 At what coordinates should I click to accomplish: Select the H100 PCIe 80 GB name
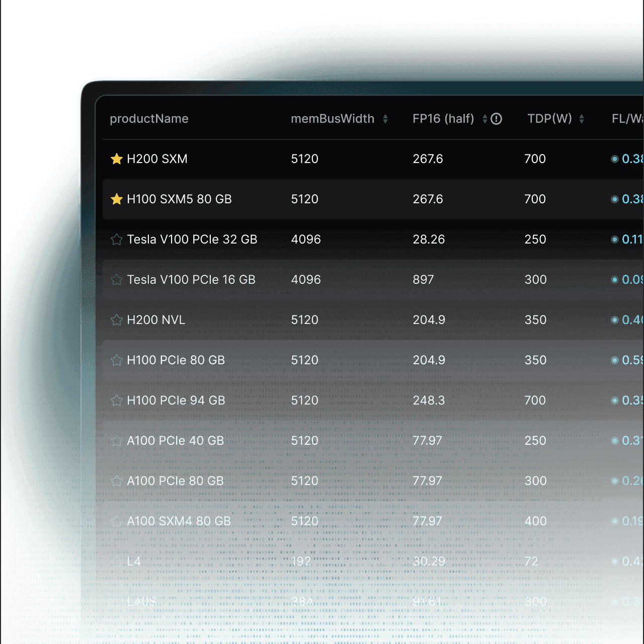[x=176, y=360]
